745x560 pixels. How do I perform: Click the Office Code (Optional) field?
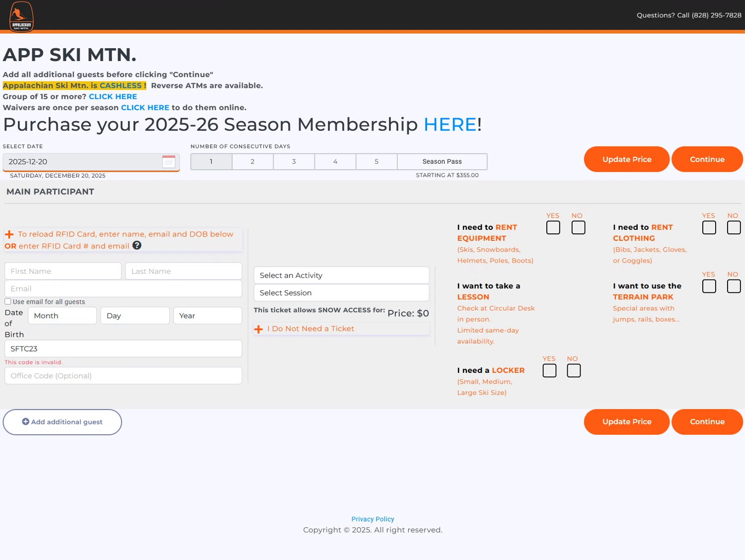tap(123, 375)
